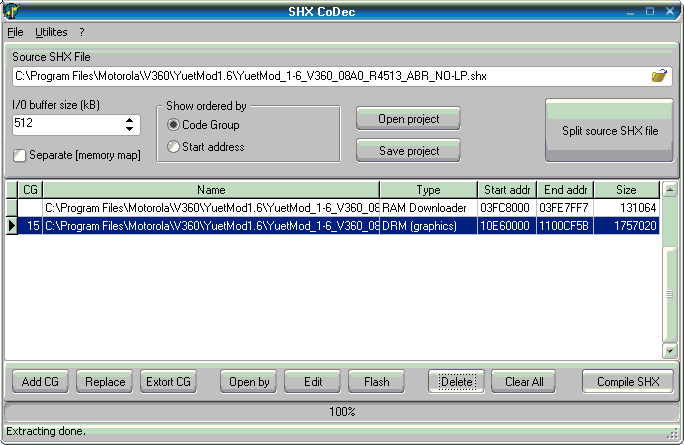Click the Flash button
The image size is (684, 445).
[x=376, y=381]
